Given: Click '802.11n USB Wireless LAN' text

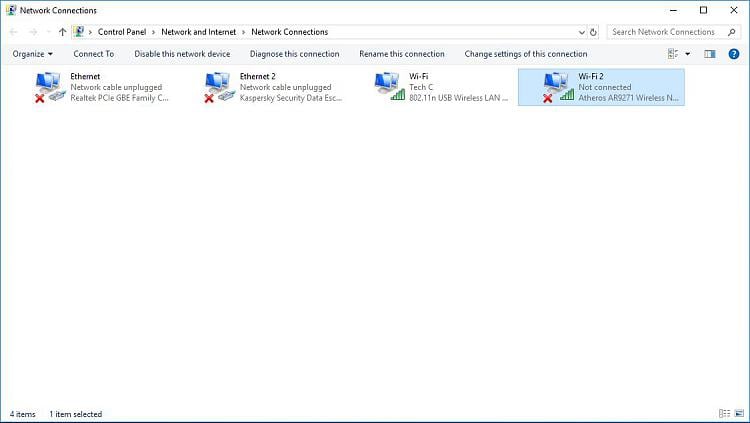Looking at the screenshot, I should (x=458, y=98).
